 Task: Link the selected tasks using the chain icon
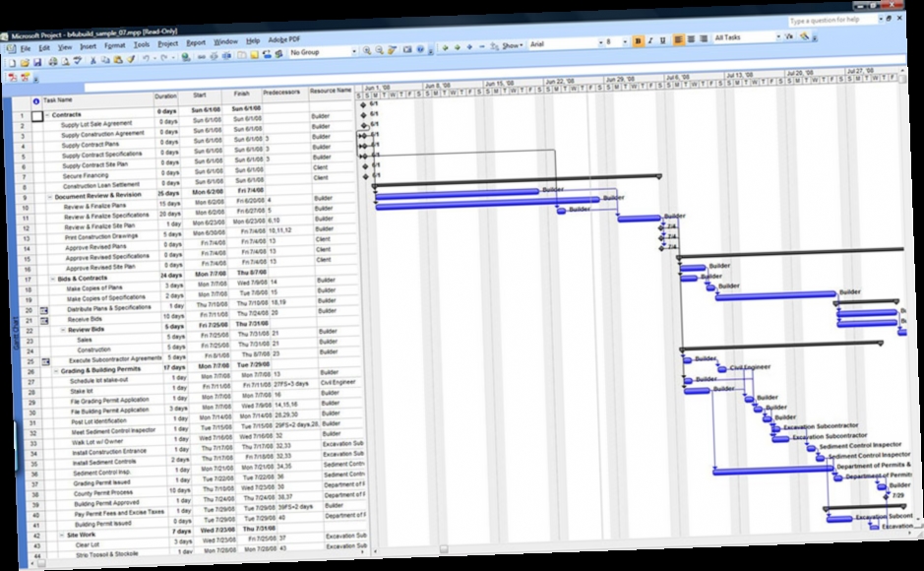(201, 56)
